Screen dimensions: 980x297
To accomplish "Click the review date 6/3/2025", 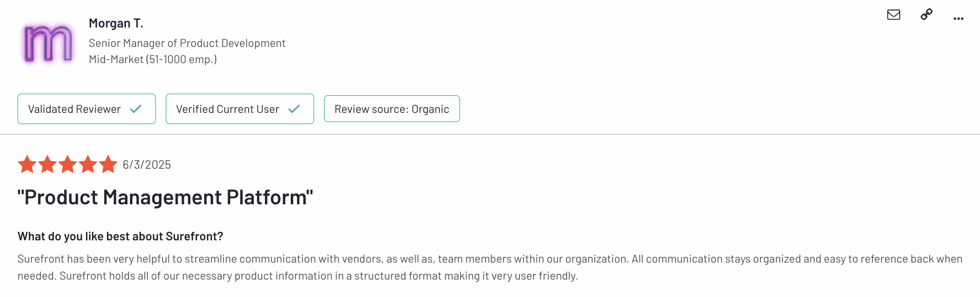I will (x=147, y=165).
